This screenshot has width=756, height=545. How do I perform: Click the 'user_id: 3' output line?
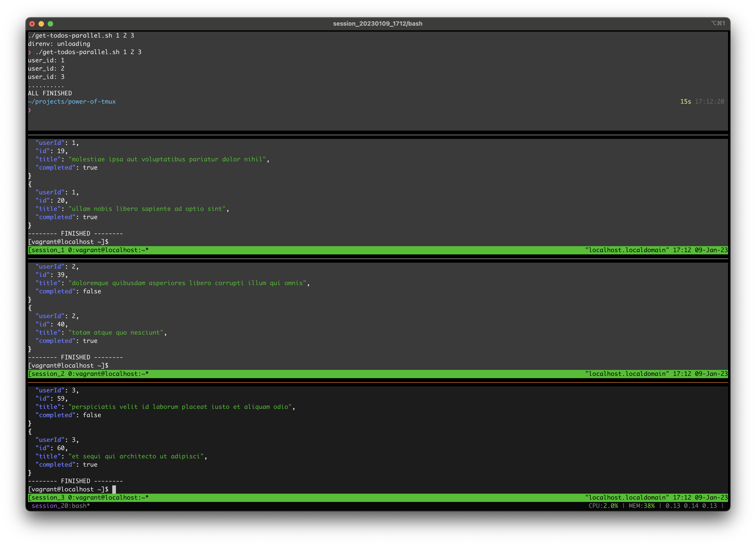46,77
